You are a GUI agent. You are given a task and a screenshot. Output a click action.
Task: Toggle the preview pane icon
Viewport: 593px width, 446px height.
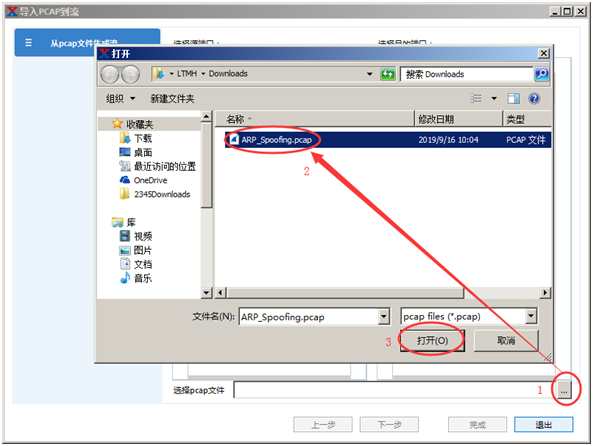tap(513, 99)
